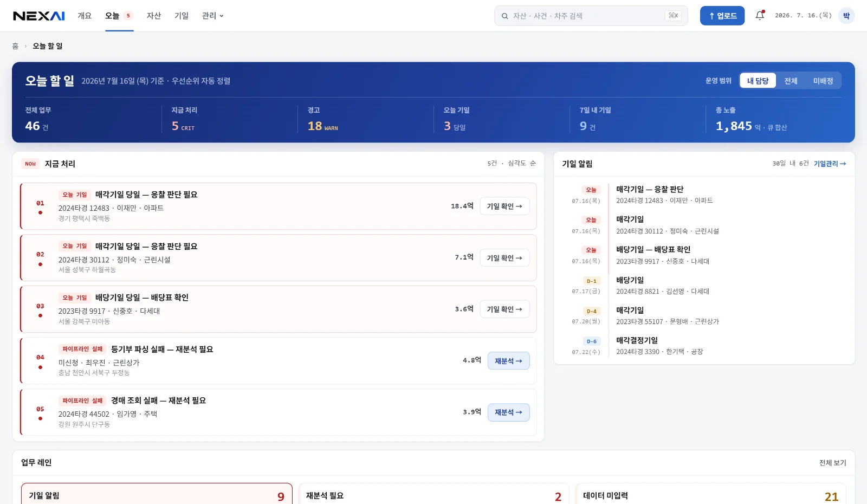Open the 재분석 필요 lane card
This screenshot has width=867, height=504.
click(x=433, y=494)
